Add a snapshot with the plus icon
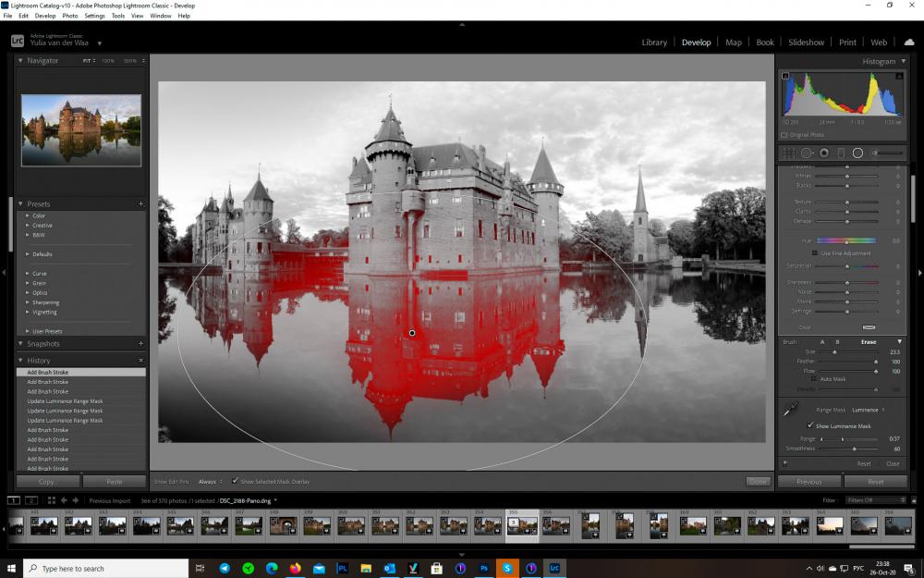This screenshot has width=924, height=578. click(x=140, y=344)
